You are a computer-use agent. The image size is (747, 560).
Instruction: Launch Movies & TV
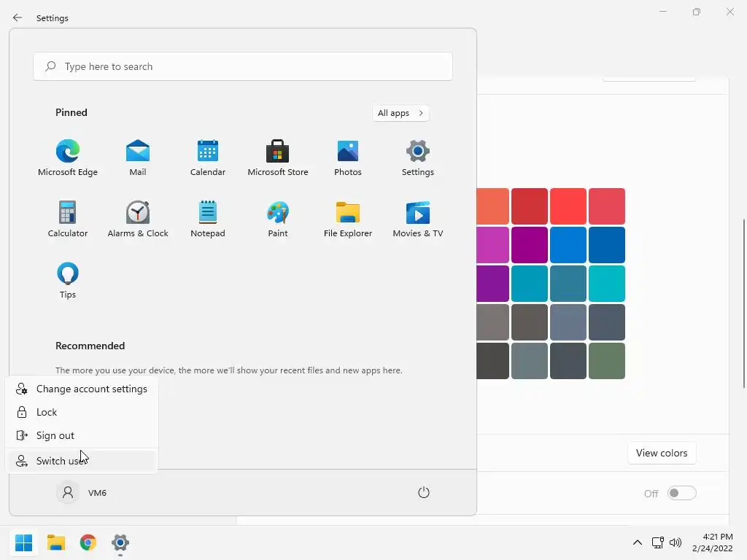click(418, 219)
